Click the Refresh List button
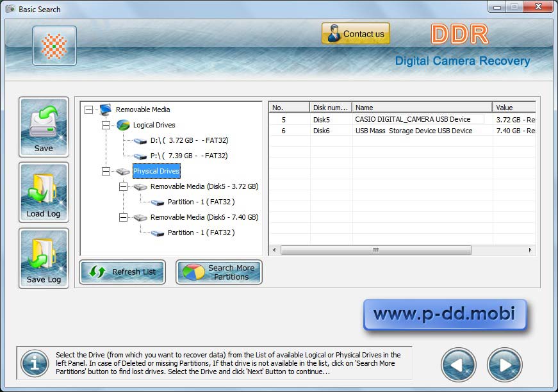 point(122,272)
